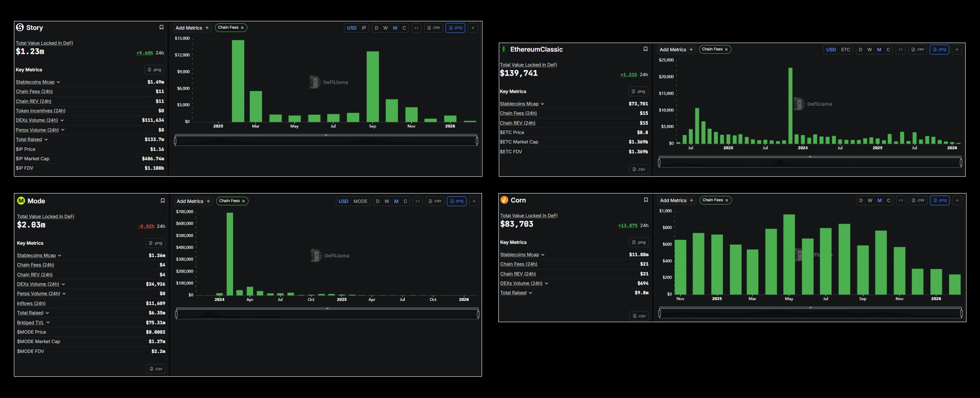Switch EthereumClassic chart denomination to ETC
The image size is (980, 398).
(x=846, y=50)
